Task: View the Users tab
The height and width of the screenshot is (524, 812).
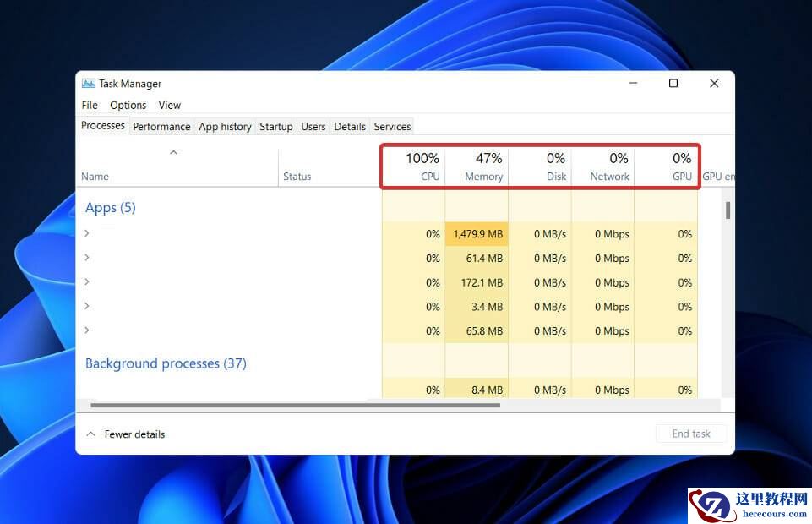Action: click(313, 126)
